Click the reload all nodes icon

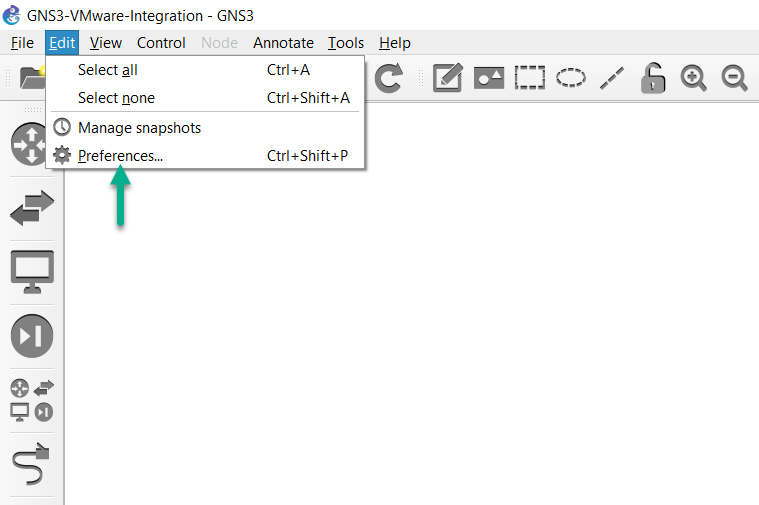[389, 78]
